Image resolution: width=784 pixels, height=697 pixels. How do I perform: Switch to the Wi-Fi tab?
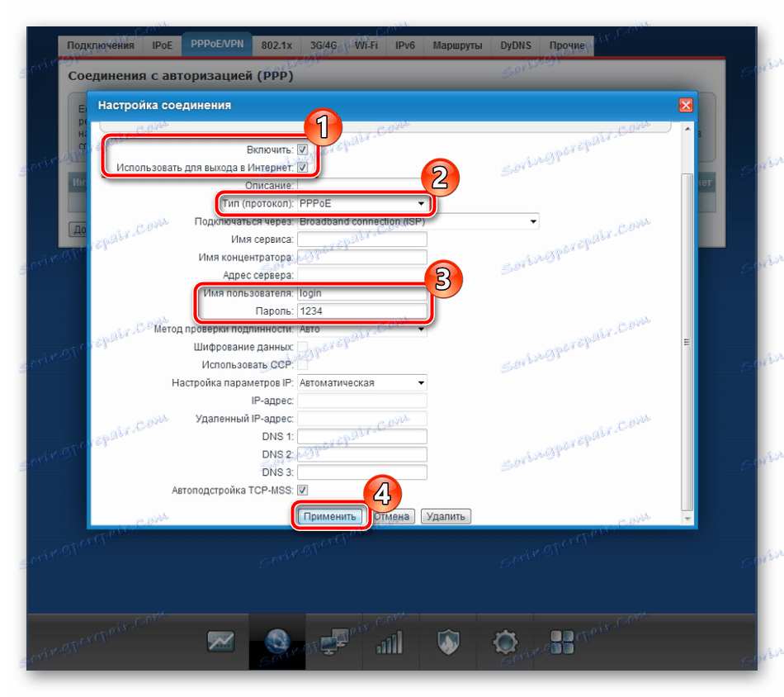tap(366, 45)
